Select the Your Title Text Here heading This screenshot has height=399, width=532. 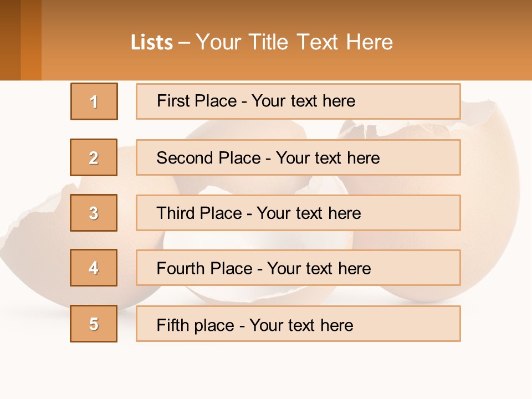(294, 42)
